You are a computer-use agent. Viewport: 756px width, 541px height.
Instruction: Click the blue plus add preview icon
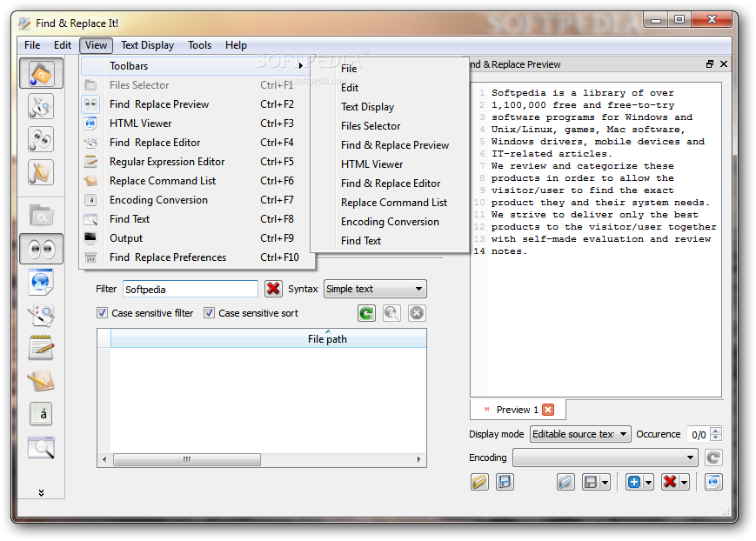[x=634, y=482]
